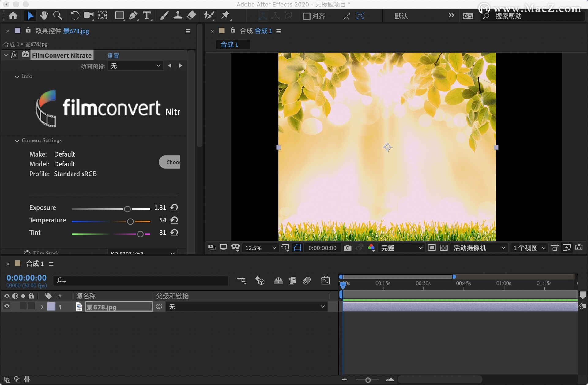Open the 效果控件 panel menu
The width and height of the screenshot is (588, 385).
pyautogui.click(x=188, y=31)
